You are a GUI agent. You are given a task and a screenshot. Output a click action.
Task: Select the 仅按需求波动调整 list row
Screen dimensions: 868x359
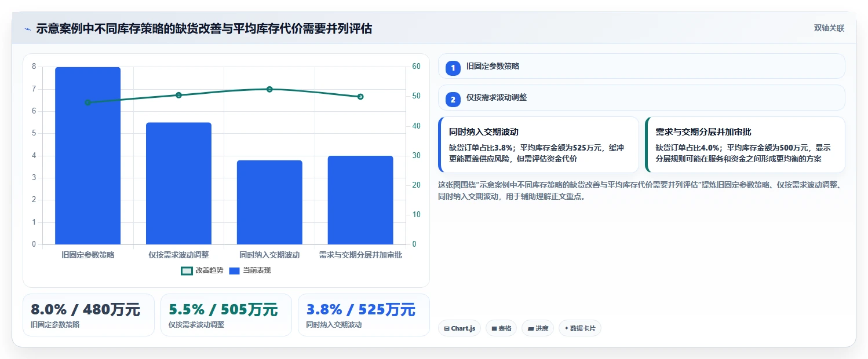(641, 97)
